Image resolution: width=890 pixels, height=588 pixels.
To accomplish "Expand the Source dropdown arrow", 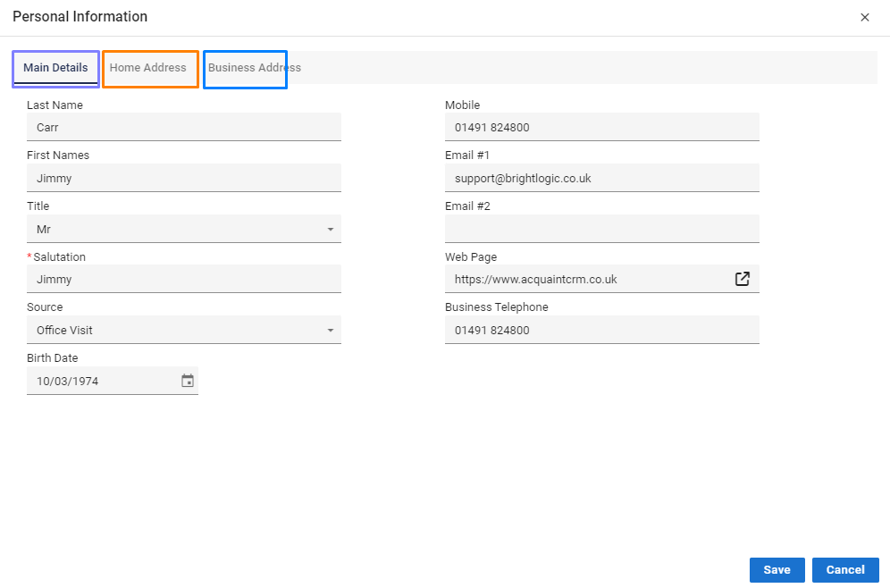I will tap(331, 331).
